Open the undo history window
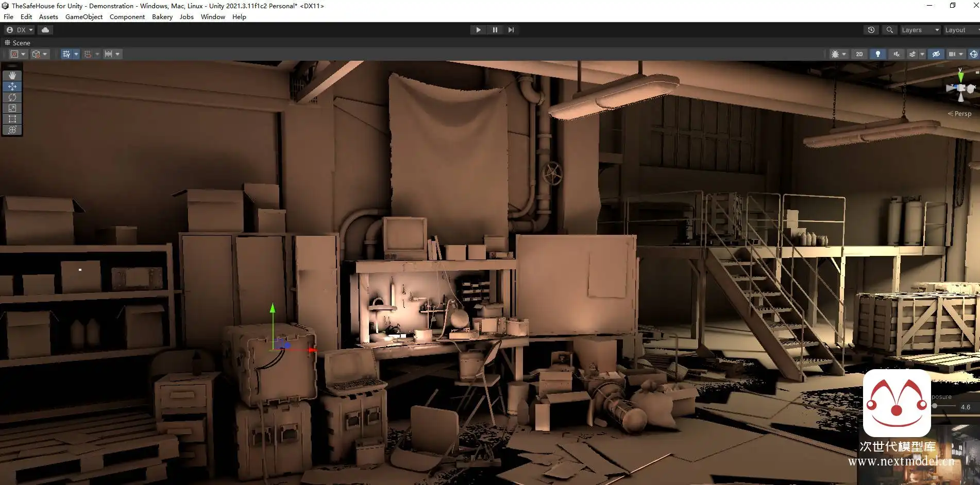The image size is (980, 485). [871, 30]
